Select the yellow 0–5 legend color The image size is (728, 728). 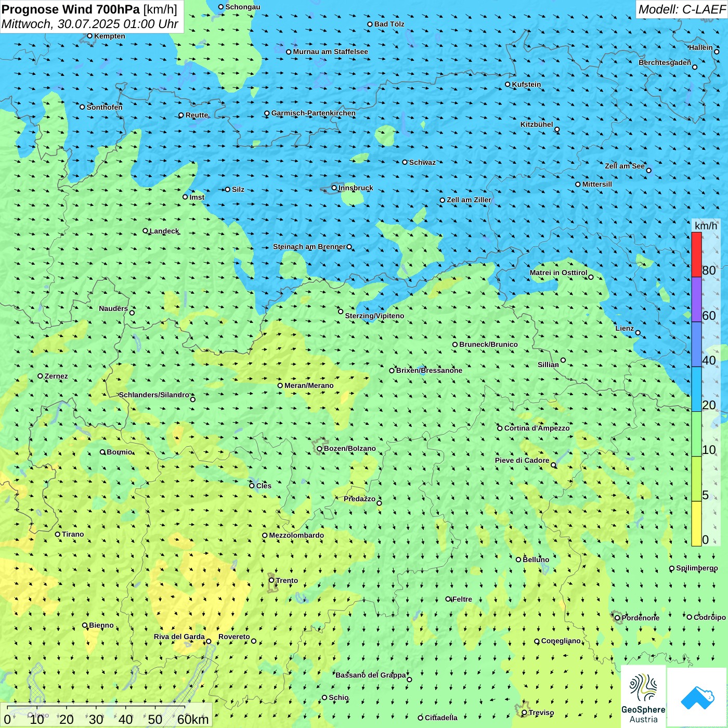click(x=696, y=524)
